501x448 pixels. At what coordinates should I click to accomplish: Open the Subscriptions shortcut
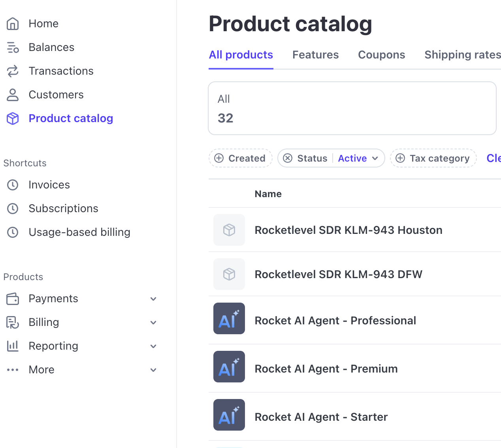[63, 209]
